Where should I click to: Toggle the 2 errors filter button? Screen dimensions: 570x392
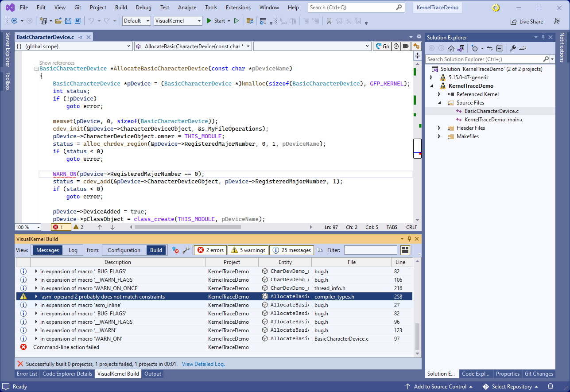click(x=210, y=250)
